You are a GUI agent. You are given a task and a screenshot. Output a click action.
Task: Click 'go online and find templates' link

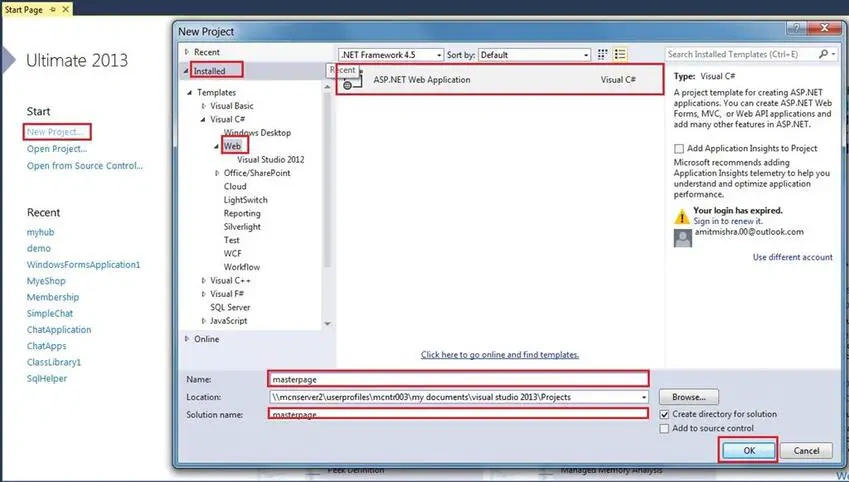tap(500, 355)
